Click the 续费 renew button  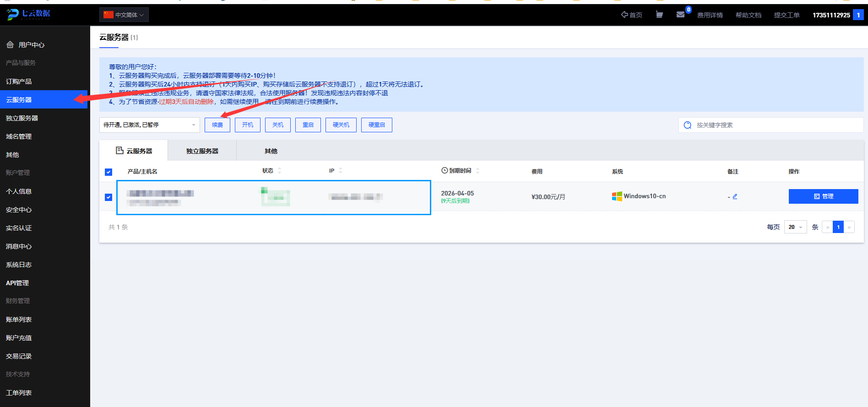point(217,125)
